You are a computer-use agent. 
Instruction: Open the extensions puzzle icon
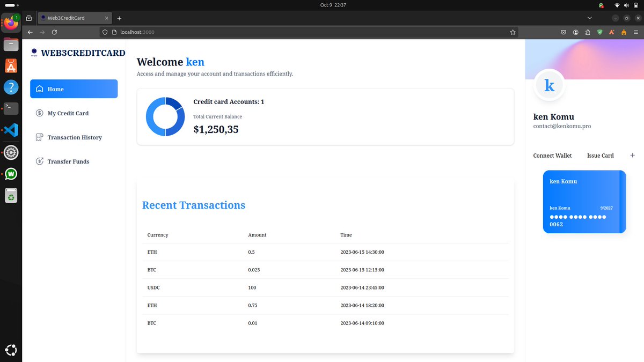pyautogui.click(x=588, y=32)
